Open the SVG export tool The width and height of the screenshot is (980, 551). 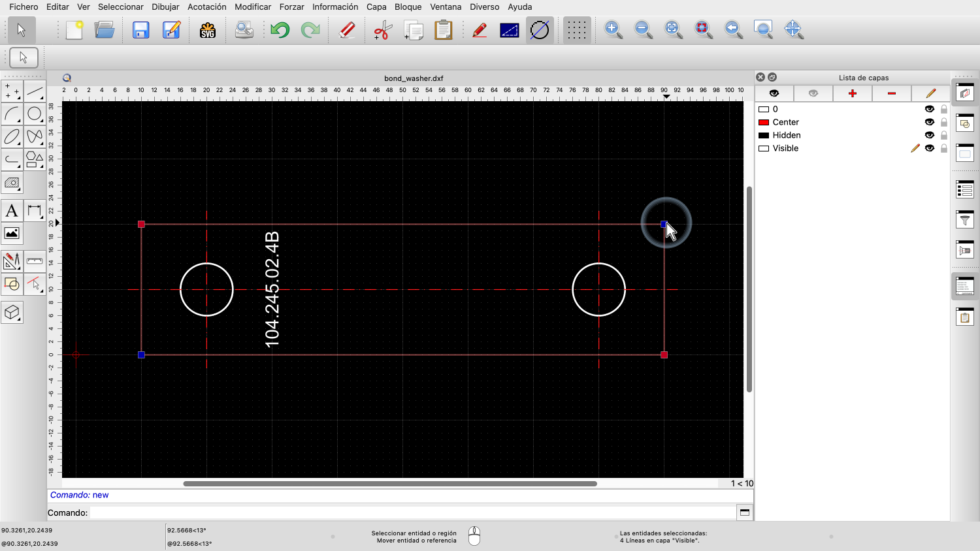(207, 29)
